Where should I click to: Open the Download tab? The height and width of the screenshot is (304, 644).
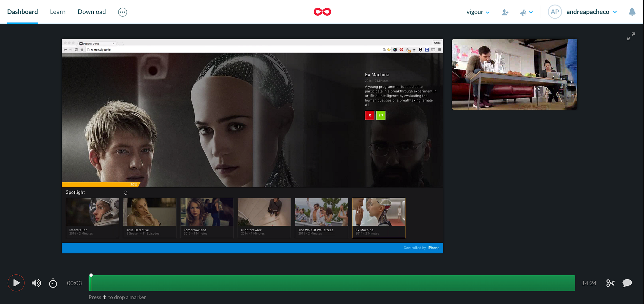[x=92, y=12]
